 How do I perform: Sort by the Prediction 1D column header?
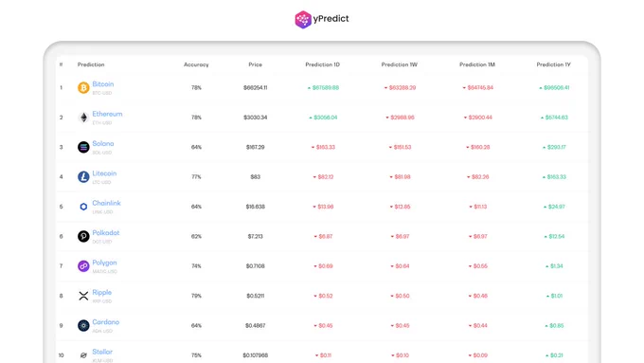pyautogui.click(x=322, y=64)
